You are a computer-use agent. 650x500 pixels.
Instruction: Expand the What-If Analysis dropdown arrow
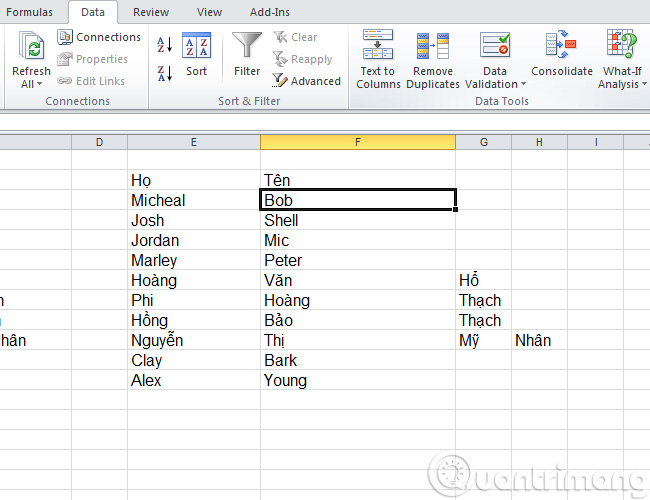644,84
